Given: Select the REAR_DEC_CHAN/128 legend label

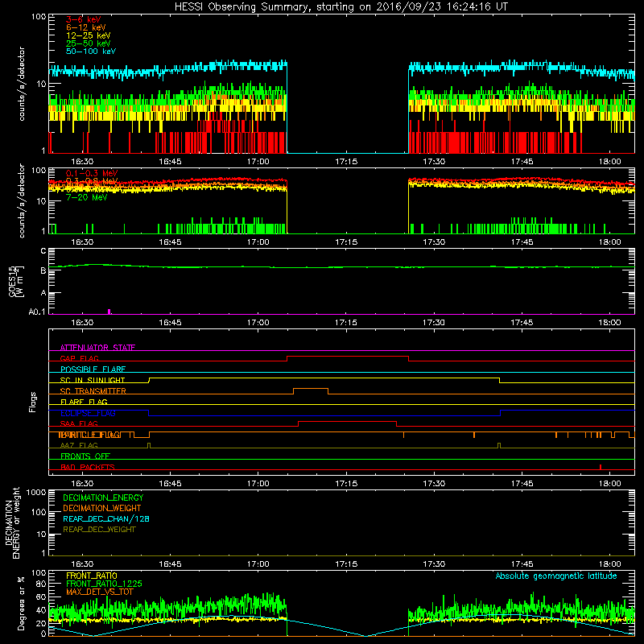Looking at the screenshot, I should [x=106, y=519].
